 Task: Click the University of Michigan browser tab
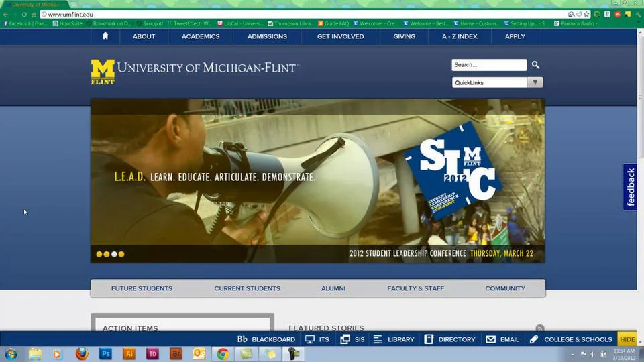(x=35, y=5)
